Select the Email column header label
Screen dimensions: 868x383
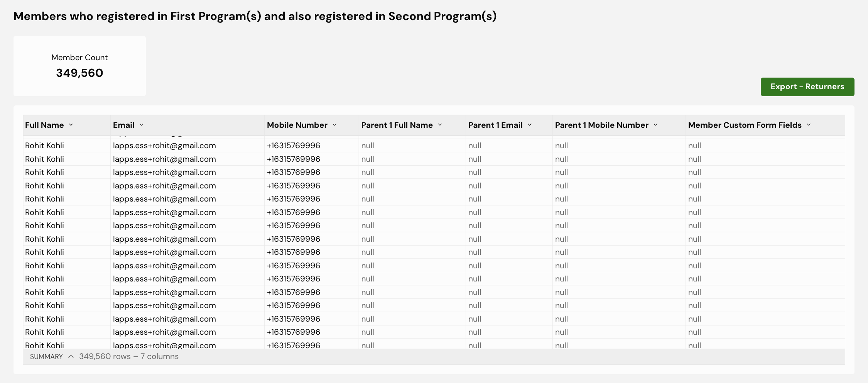124,125
